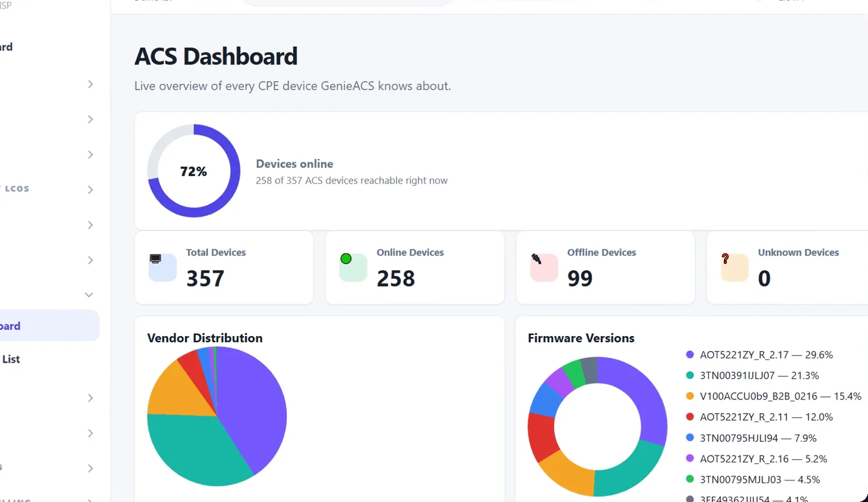Click the 'Live overview of every CPE device' subtitle
The image size is (868, 502).
(x=292, y=86)
